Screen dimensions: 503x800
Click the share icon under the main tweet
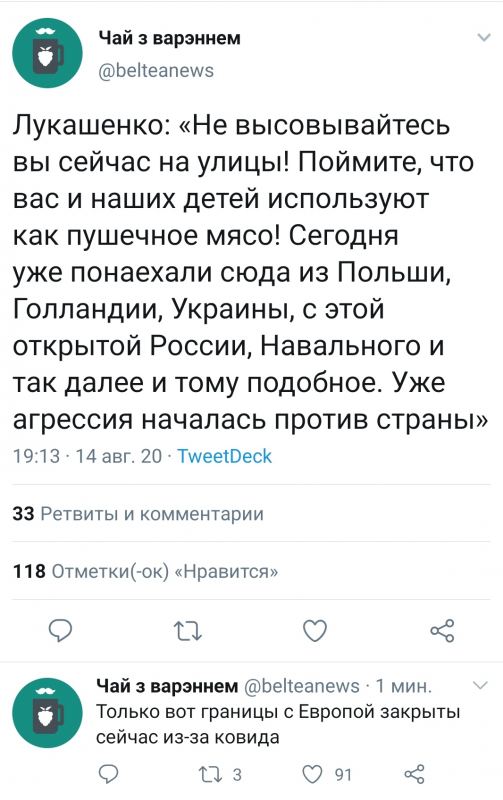tap(442, 631)
